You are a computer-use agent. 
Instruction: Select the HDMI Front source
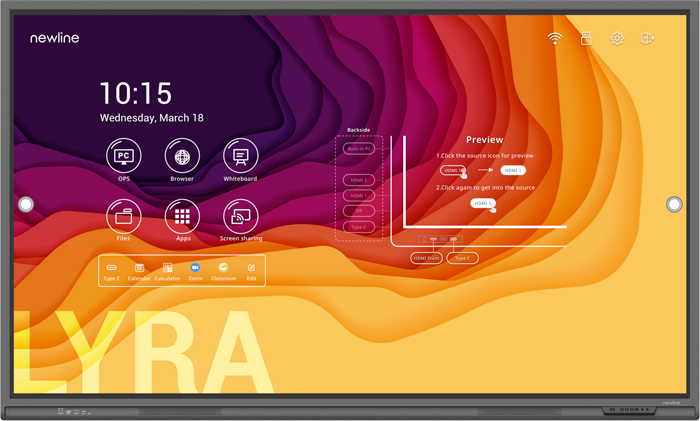click(x=426, y=258)
